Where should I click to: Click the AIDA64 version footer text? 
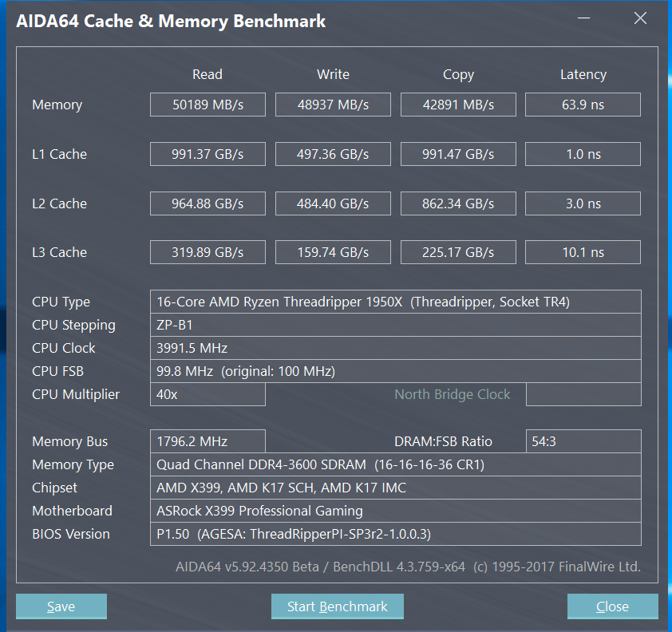(x=408, y=567)
